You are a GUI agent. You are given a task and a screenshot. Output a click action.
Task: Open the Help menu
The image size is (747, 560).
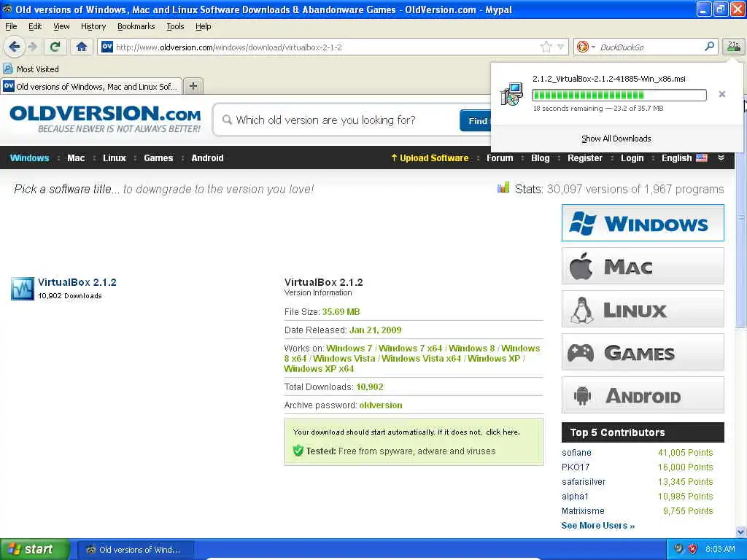[203, 26]
